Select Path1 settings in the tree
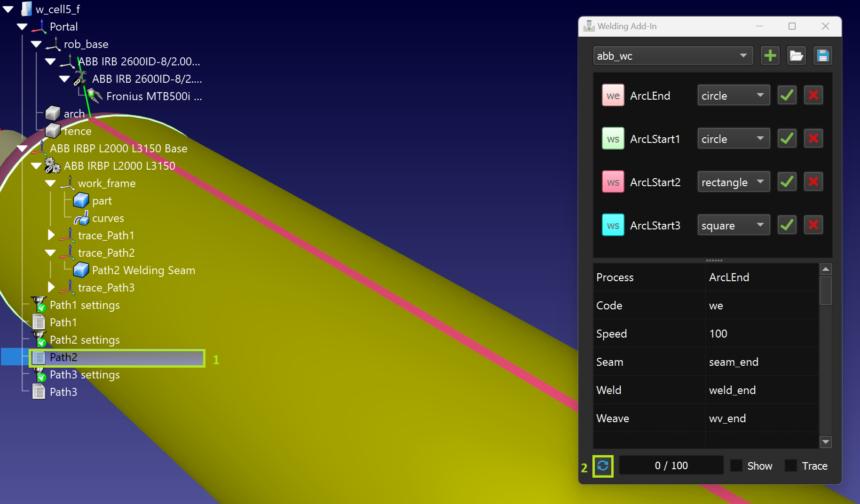Screen dimensions: 860x504 point(85,305)
